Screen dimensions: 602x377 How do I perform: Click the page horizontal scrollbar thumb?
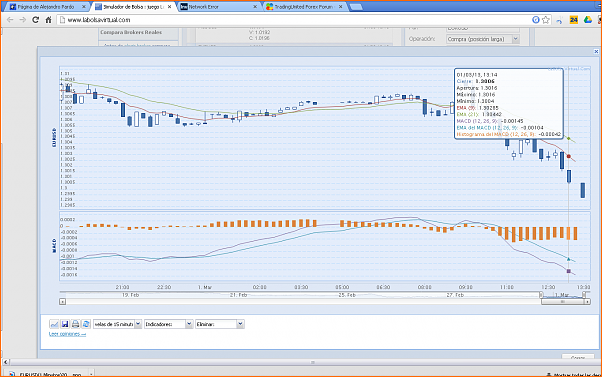(313, 362)
